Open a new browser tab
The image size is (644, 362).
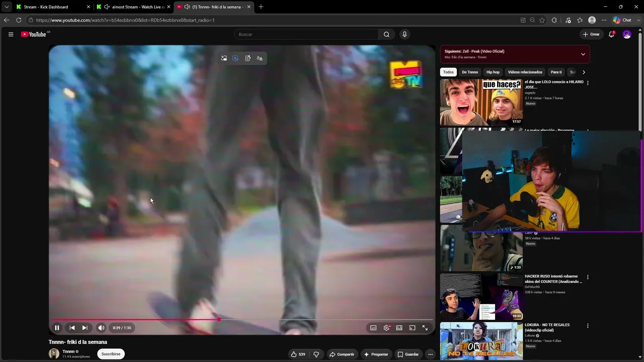tap(261, 7)
